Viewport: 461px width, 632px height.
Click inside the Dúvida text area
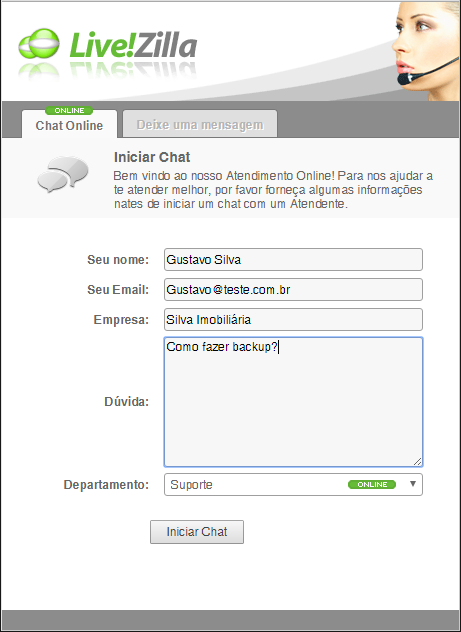[293, 402]
